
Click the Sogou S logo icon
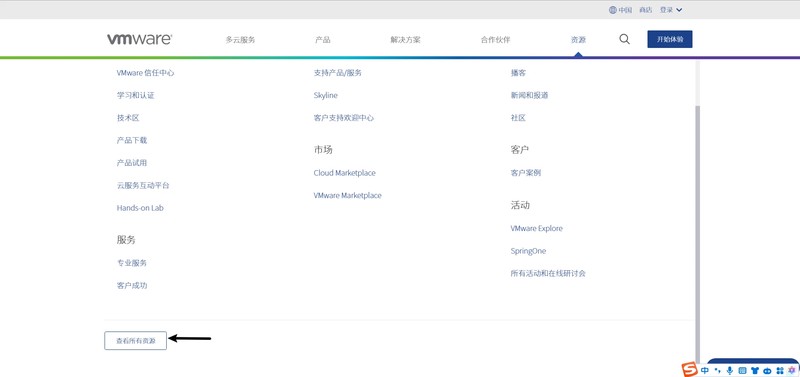(x=689, y=370)
